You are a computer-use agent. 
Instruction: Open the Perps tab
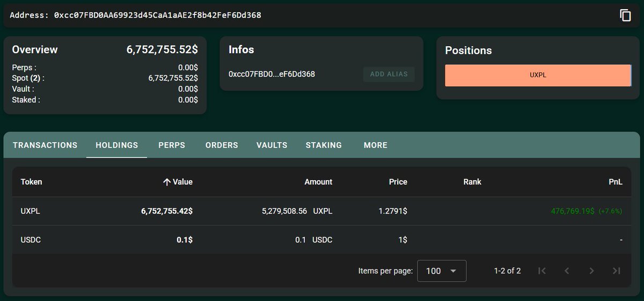pos(172,145)
